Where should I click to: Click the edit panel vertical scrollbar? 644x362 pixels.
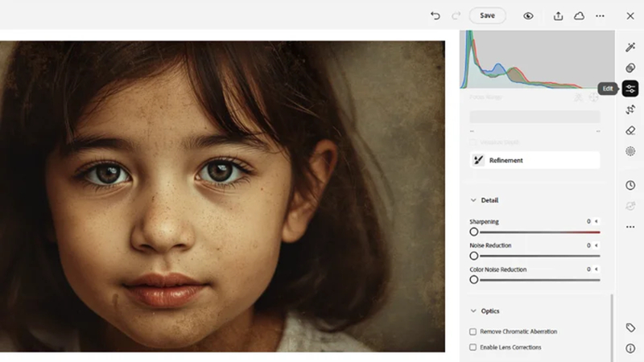pyautogui.click(x=612, y=327)
